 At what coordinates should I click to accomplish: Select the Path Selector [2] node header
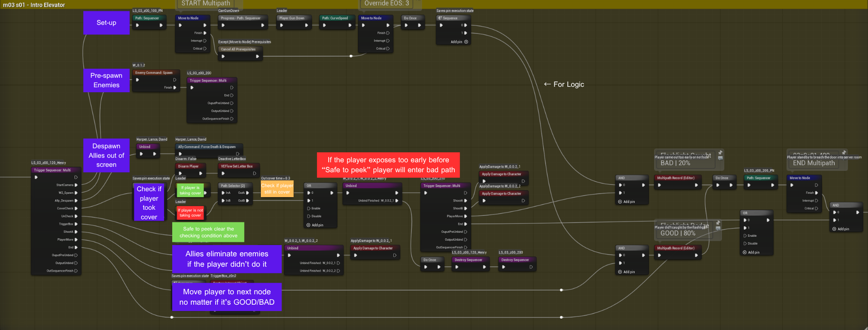click(x=236, y=186)
